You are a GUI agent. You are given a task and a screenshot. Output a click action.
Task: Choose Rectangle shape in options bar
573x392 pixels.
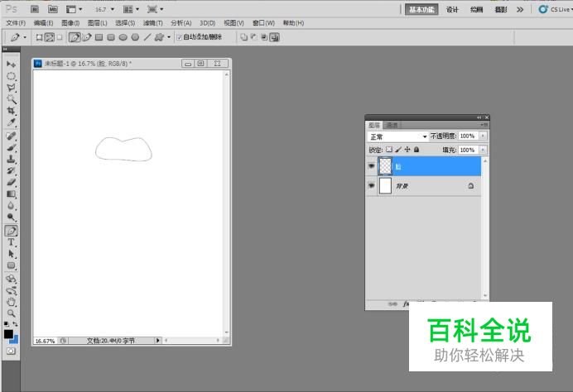click(x=99, y=37)
